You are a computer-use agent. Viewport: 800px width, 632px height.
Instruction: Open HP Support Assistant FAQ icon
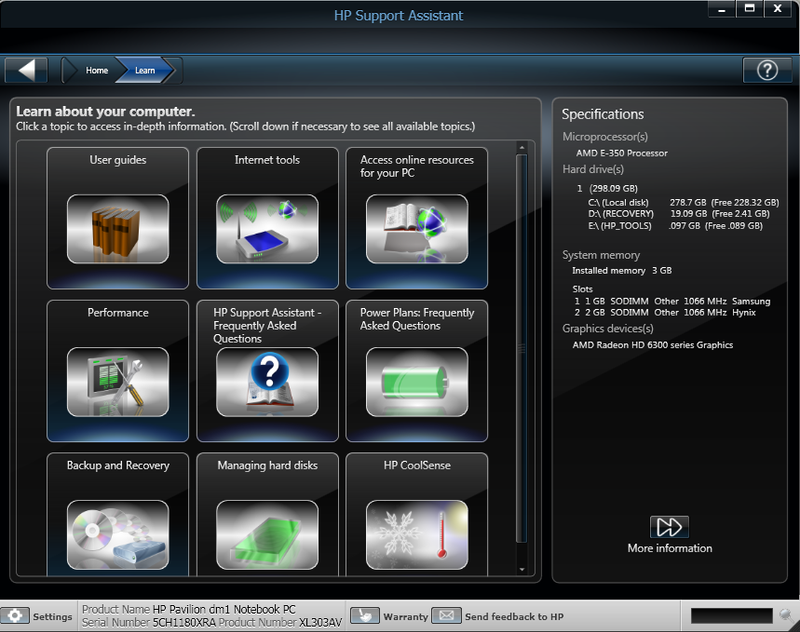click(267, 382)
